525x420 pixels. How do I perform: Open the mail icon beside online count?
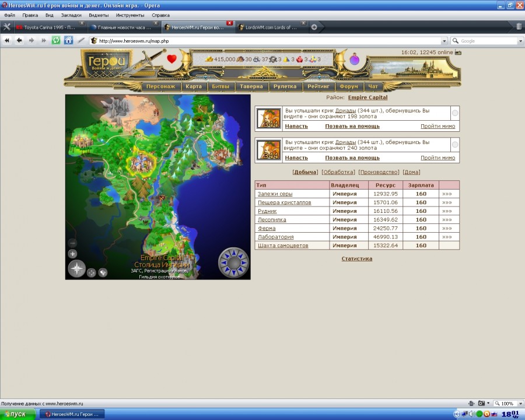[458, 52]
